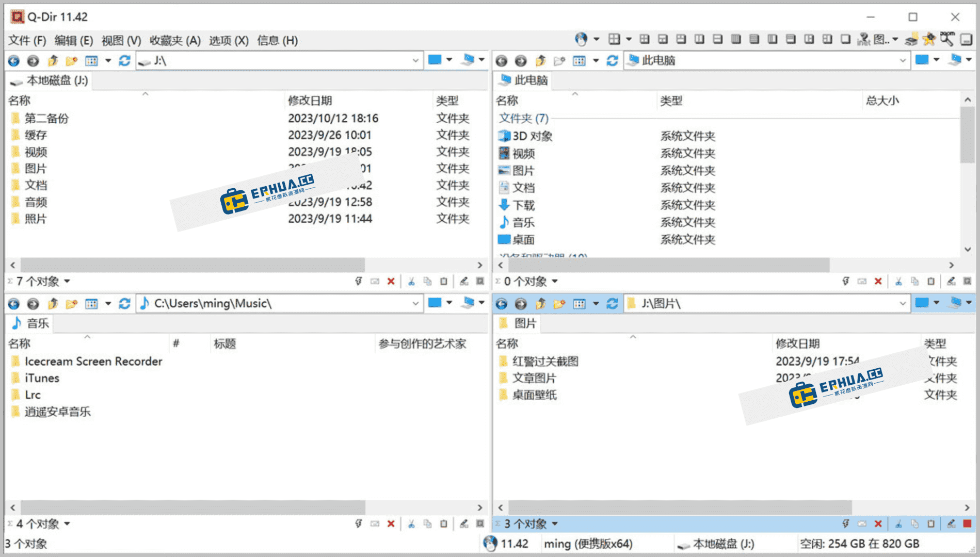
Task: Click back arrow in the J:\ pane
Action: tap(14, 61)
